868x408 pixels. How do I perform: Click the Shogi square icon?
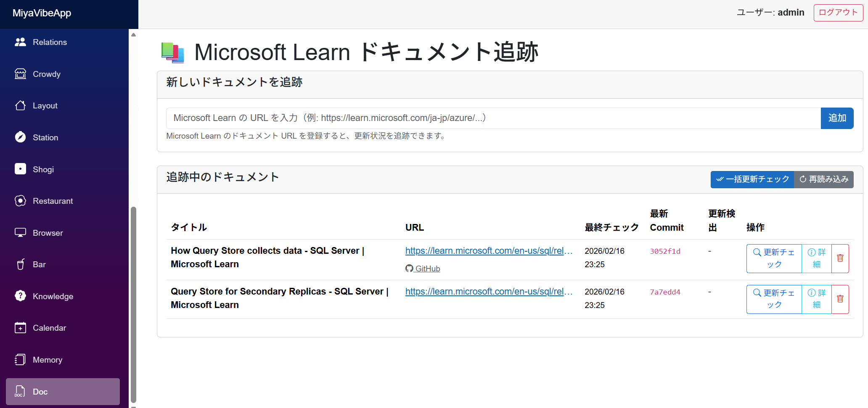[20, 169]
